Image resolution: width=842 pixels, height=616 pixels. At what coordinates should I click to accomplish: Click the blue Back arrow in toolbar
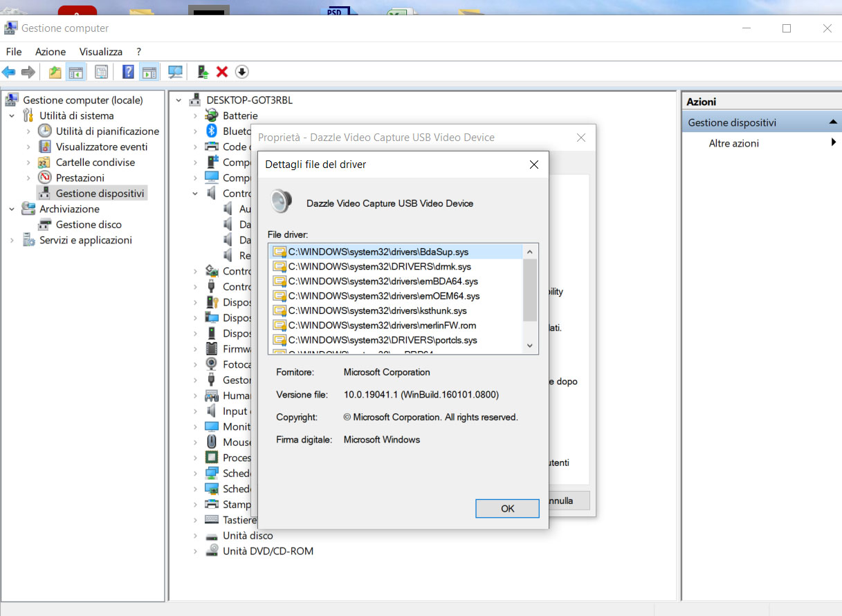click(x=9, y=72)
